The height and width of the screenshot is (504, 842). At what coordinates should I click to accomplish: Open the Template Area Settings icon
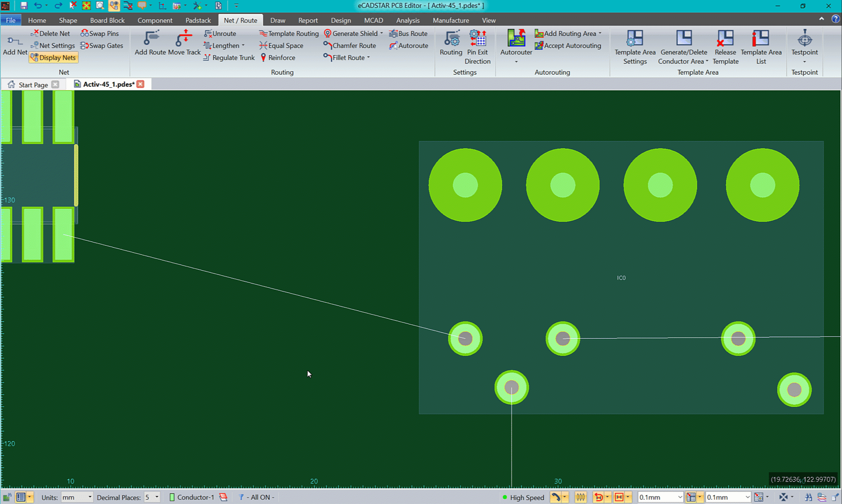click(635, 39)
